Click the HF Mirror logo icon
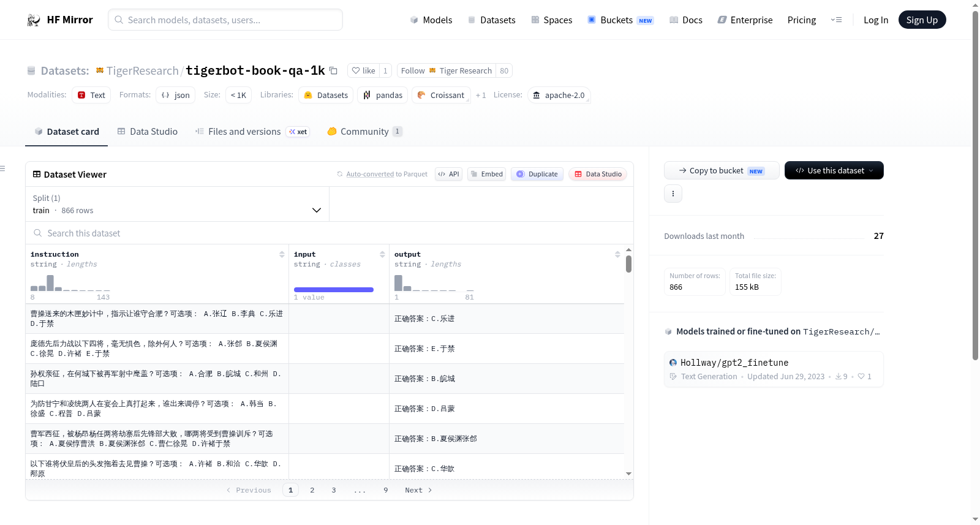The width and height of the screenshot is (980, 525). pos(34,20)
